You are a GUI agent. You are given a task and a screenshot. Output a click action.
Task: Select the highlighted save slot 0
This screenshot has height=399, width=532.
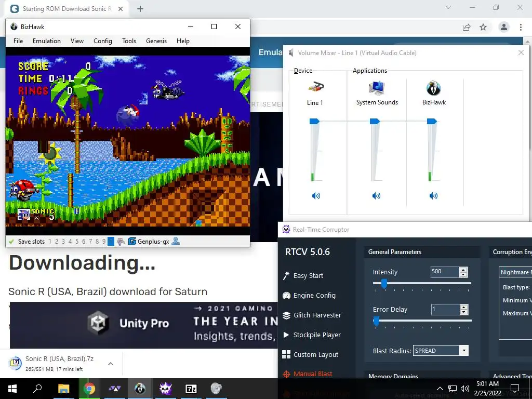click(111, 242)
